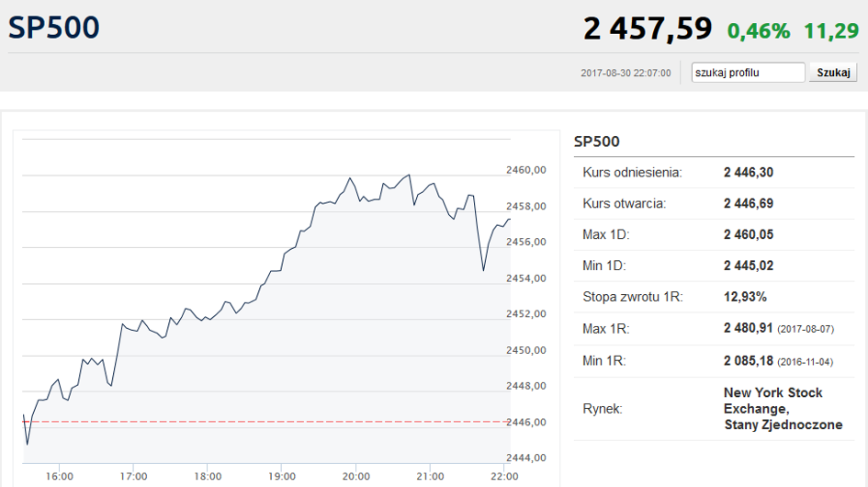Screen dimensions: 868x487
Task: Click the Max 1R date 2017-08-07
Action: pos(806,329)
